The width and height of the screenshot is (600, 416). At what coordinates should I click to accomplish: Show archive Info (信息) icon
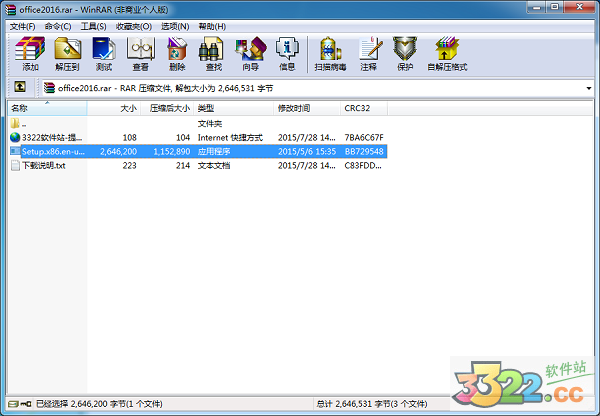coord(287,49)
